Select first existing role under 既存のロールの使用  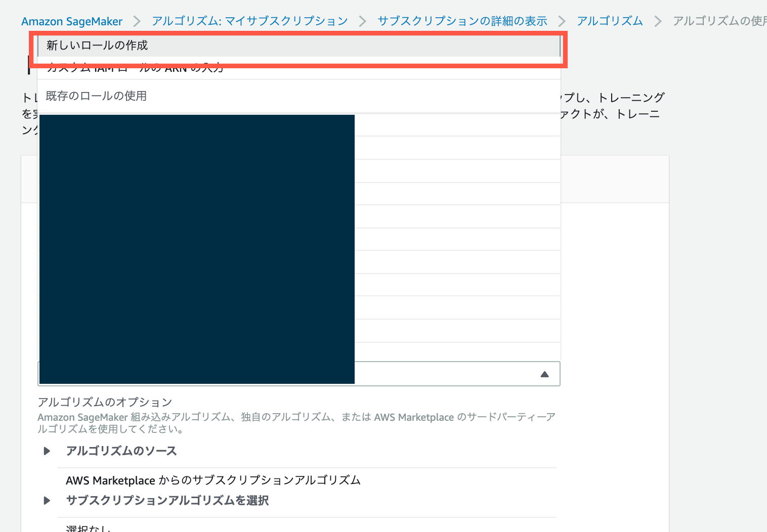[455, 125]
